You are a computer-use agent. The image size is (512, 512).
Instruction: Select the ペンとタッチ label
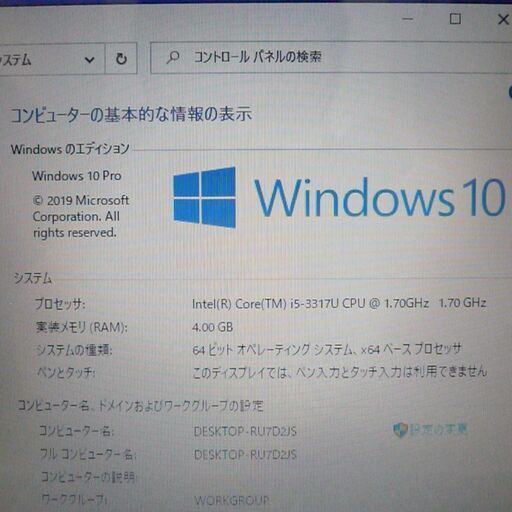click(66, 372)
